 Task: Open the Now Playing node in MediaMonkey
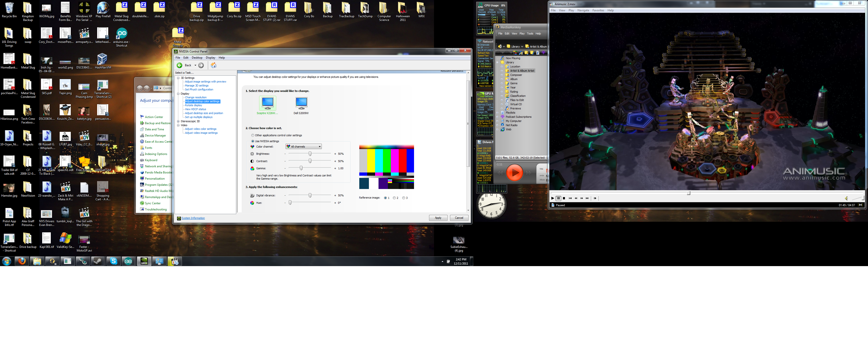tap(512, 58)
